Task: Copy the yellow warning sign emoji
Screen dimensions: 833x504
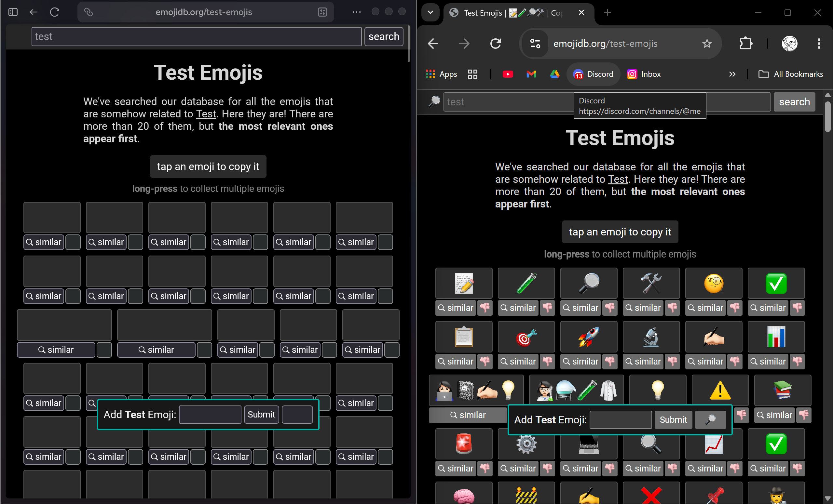Action: pyautogui.click(x=720, y=390)
